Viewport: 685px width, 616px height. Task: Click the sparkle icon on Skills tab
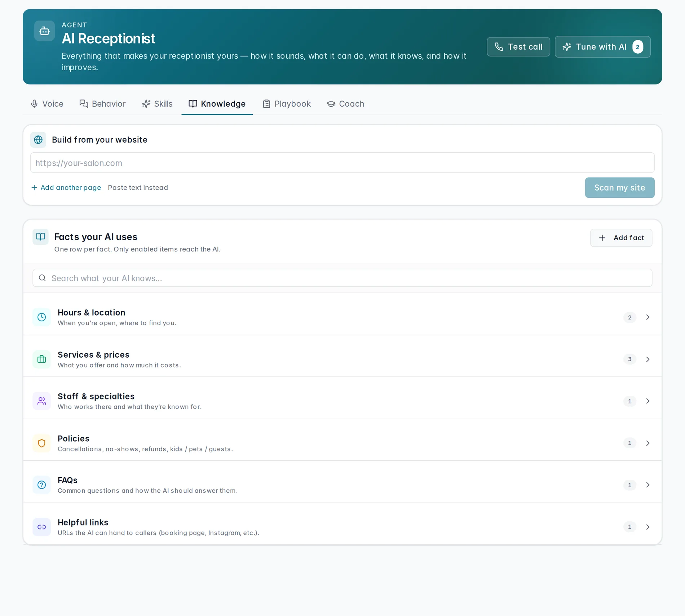[x=146, y=104]
